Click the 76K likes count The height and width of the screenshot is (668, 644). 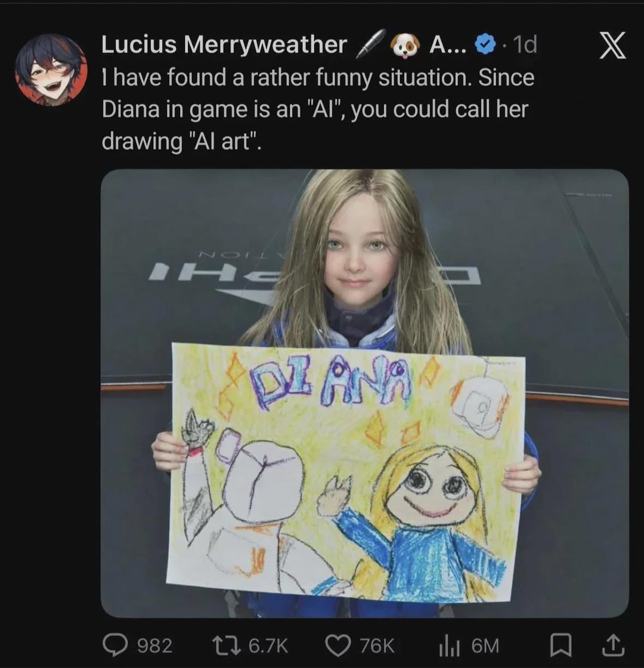point(377,645)
